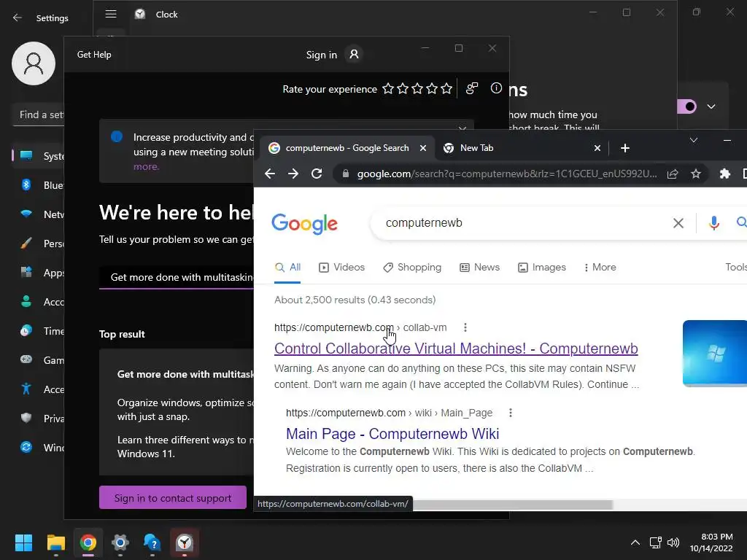The image size is (747, 560).
Task: Close the computernewb Google Search tab
Action: pyautogui.click(x=423, y=148)
